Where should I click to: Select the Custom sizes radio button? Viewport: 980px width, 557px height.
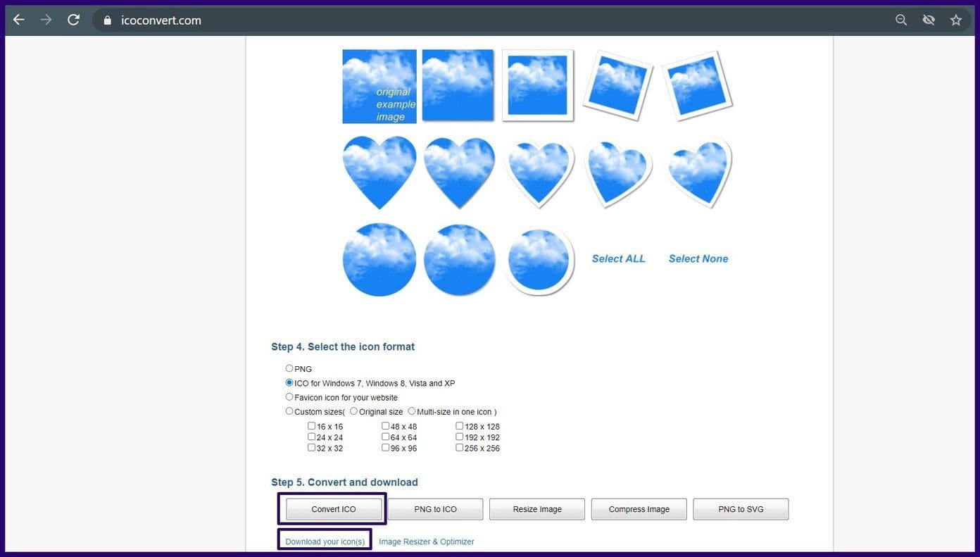click(289, 411)
